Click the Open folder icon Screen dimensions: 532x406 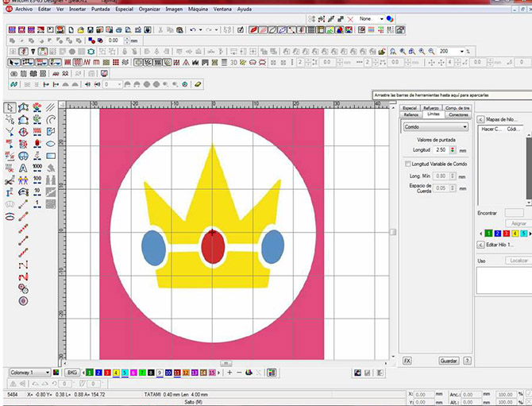pyautogui.click(x=80, y=30)
